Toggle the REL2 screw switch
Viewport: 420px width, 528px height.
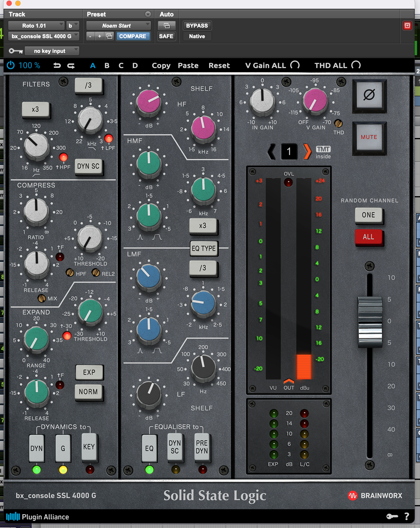tap(96, 273)
